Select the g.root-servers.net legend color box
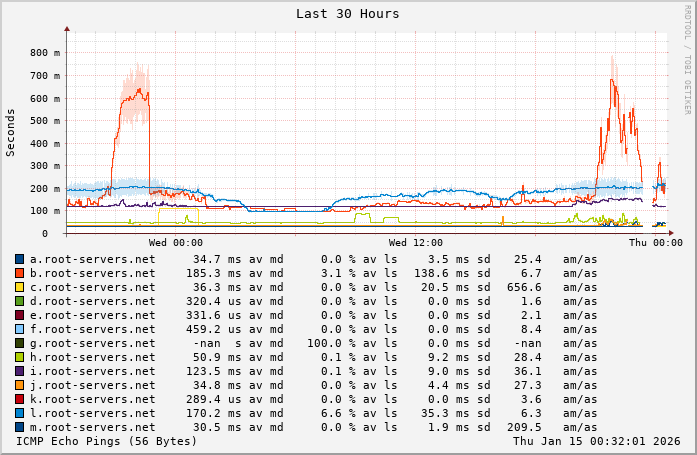The width and height of the screenshot is (697, 455). click(19, 343)
